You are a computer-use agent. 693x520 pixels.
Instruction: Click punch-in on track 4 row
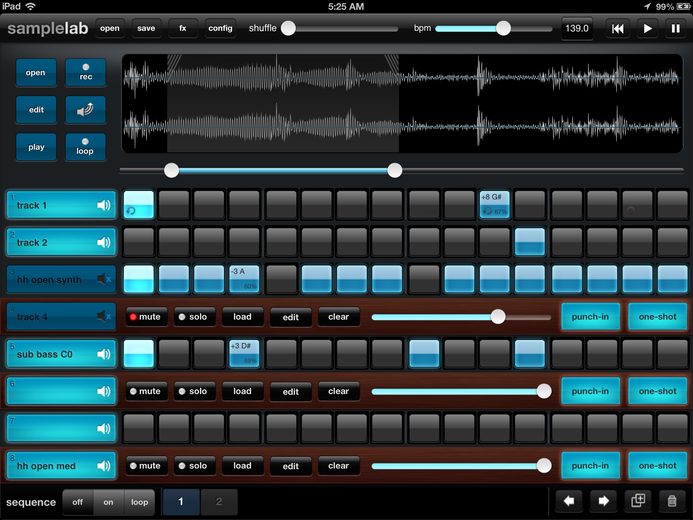[590, 317]
